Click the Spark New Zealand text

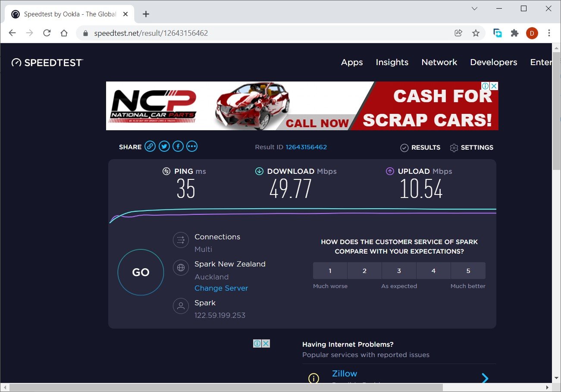click(230, 264)
